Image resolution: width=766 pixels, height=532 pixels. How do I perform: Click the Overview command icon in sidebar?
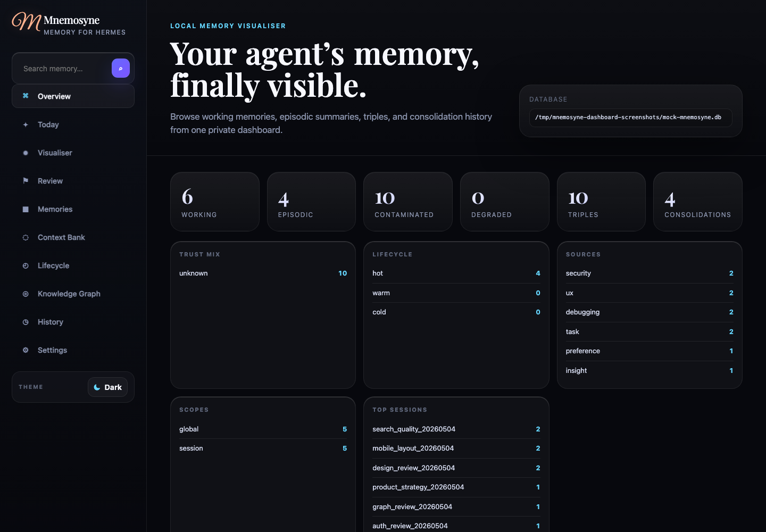coord(26,96)
